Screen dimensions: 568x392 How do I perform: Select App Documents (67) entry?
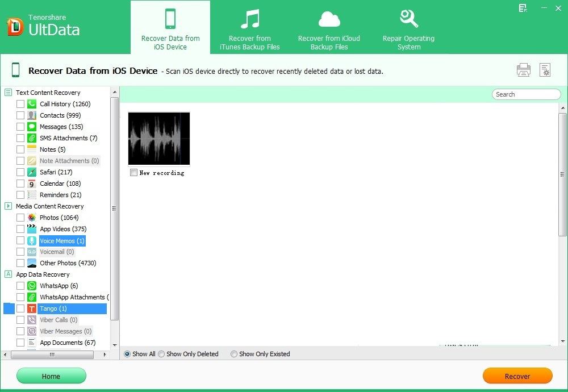pyautogui.click(x=68, y=343)
